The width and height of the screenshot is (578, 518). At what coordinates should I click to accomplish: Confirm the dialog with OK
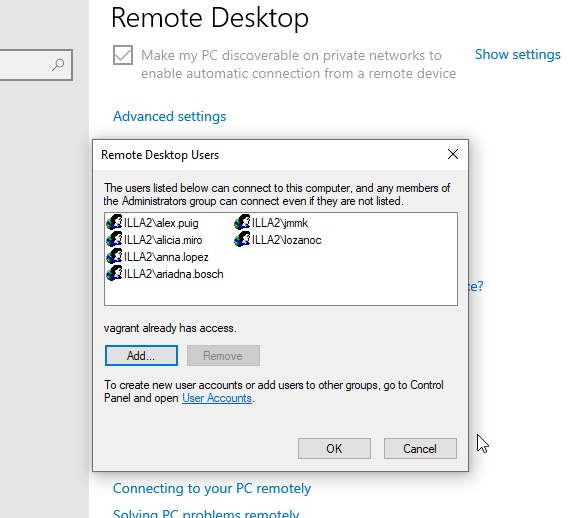[334, 449]
